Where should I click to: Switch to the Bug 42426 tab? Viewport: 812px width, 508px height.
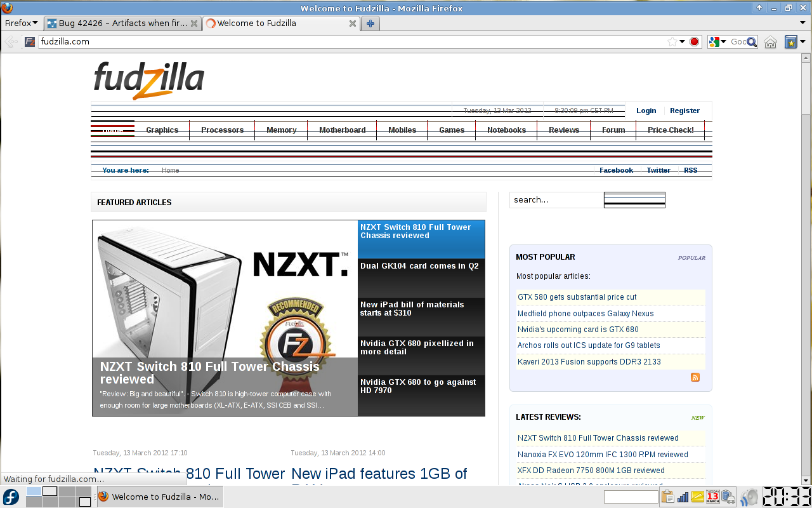point(122,23)
